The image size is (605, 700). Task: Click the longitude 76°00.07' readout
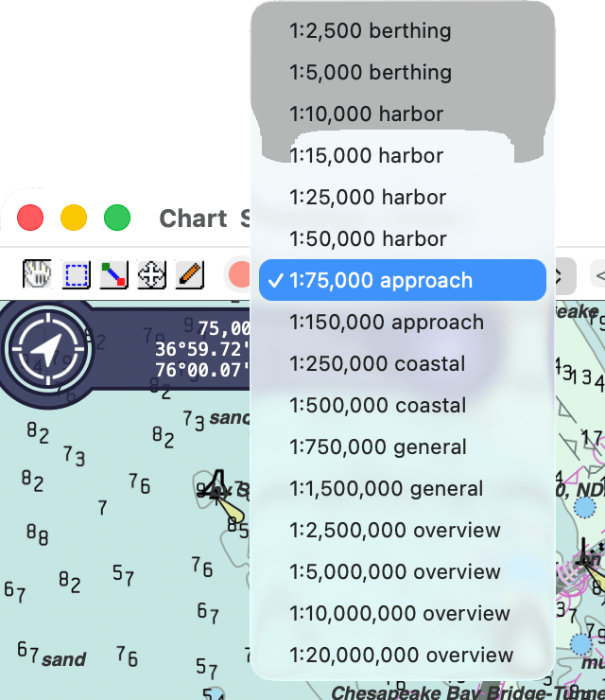(x=202, y=370)
